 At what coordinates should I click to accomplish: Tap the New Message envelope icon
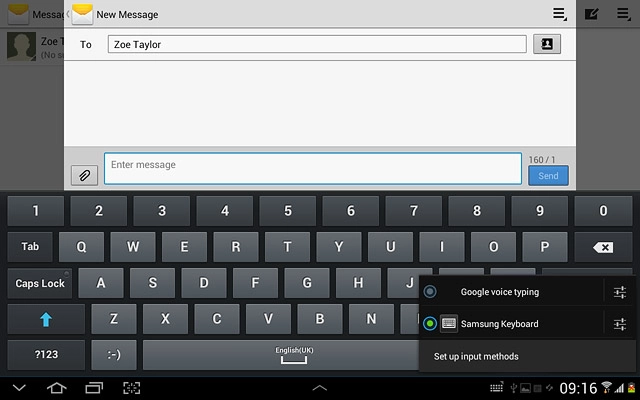[82, 14]
